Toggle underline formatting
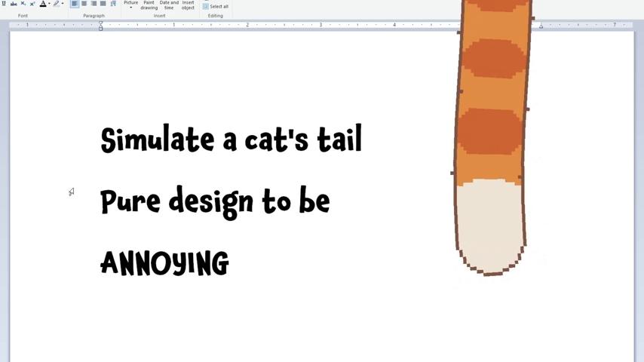Image resolution: width=644 pixels, height=362 pixels. tap(4, 4)
